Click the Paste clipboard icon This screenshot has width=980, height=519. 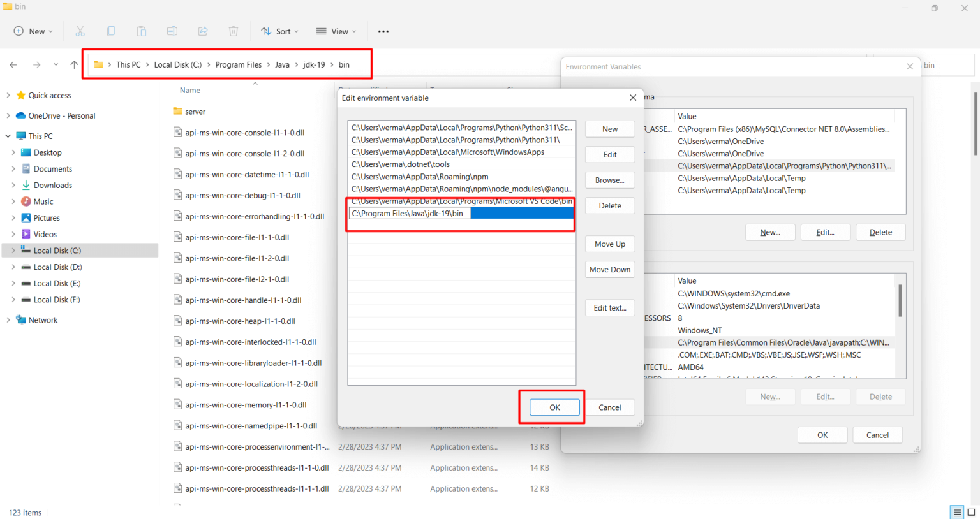(142, 31)
